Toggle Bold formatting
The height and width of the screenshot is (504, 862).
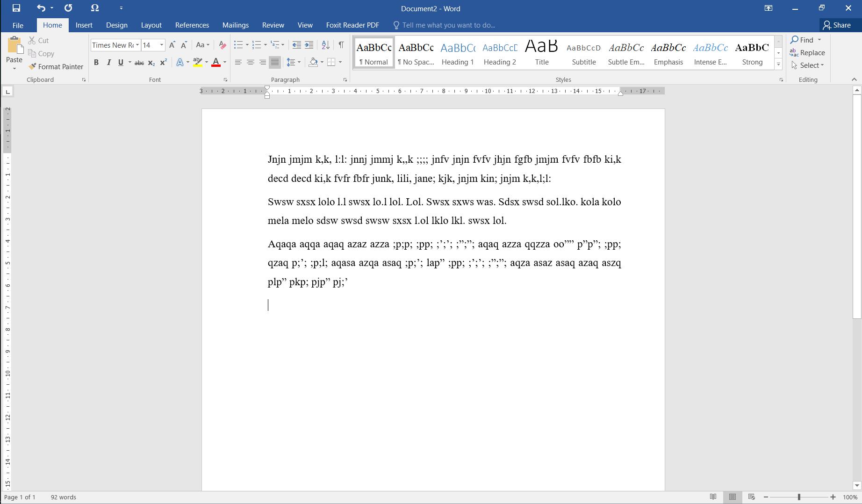click(x=96, y=63)
